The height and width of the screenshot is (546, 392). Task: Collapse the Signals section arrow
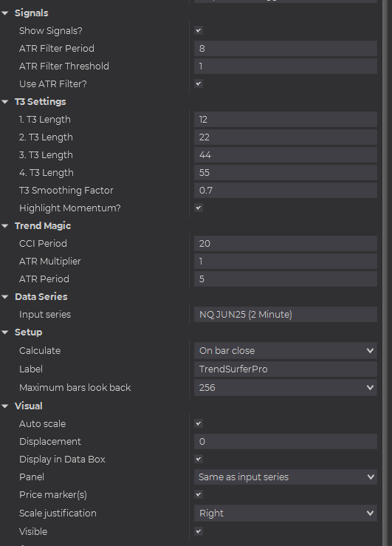click(x=5, y=13)
